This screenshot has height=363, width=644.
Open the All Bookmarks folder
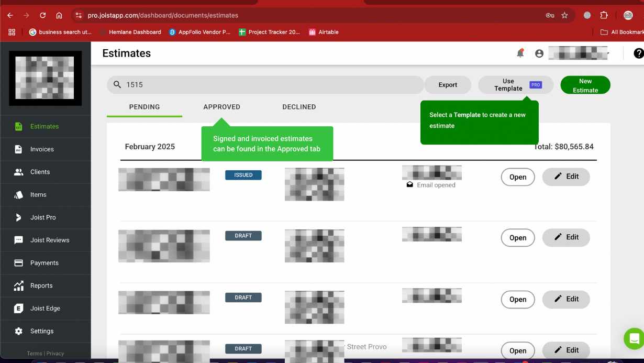(x=622, y=32)
